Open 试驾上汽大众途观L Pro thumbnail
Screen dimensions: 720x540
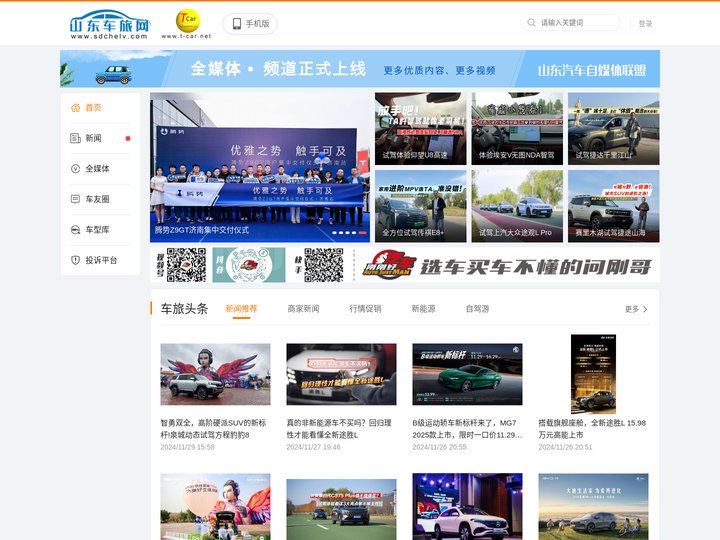pyautogui.click(x=517, y=206)
